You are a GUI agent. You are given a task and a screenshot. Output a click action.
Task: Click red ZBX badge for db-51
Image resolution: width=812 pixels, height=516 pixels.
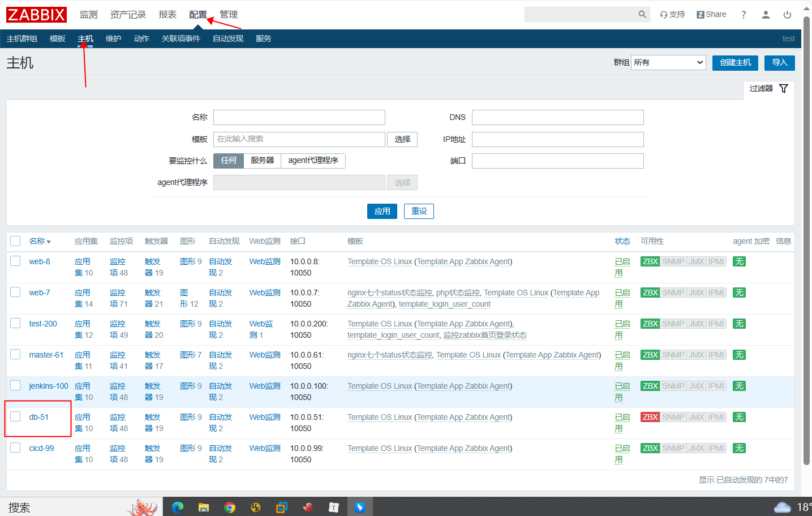pyautogui.click(x=650, y=417)
